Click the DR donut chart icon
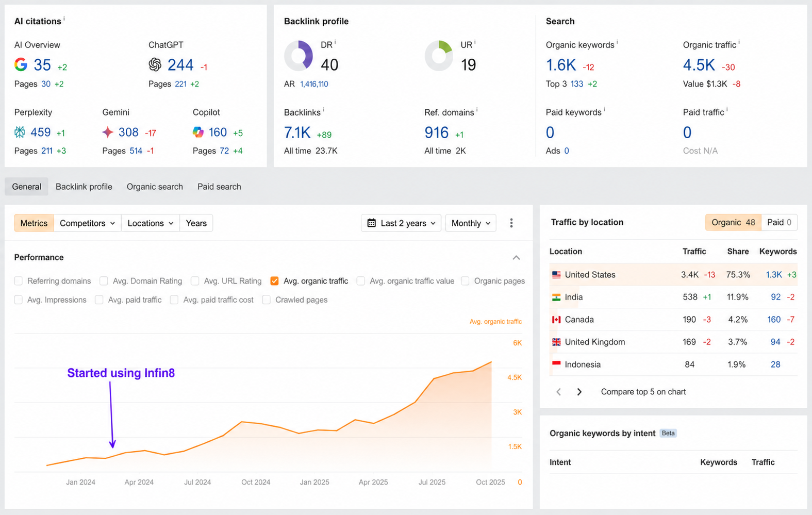 pos(299,56)
